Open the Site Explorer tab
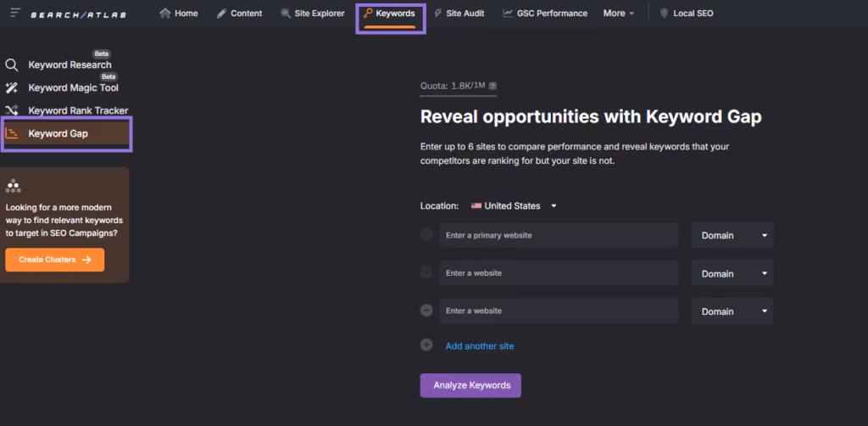The height and width of the screenshot is (426, 868). click(313, 14)
